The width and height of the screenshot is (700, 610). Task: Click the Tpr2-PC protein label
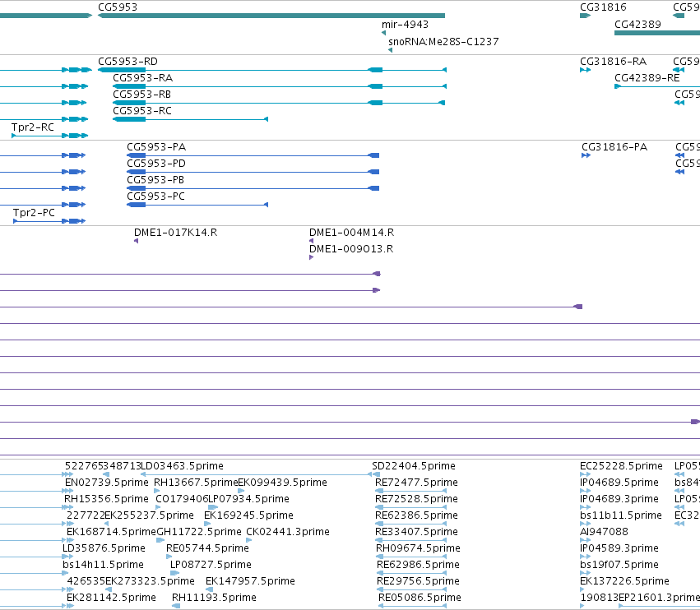(x=34, y=213)
